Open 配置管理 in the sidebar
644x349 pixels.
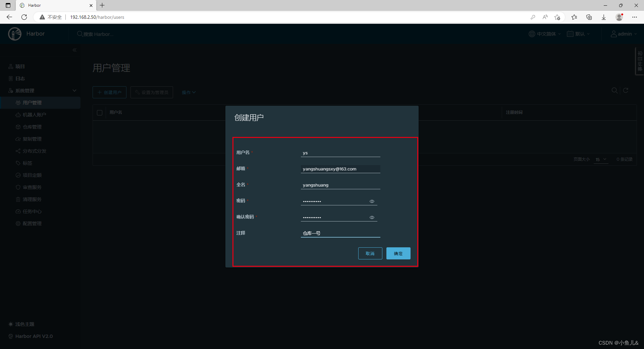[32, 223]
